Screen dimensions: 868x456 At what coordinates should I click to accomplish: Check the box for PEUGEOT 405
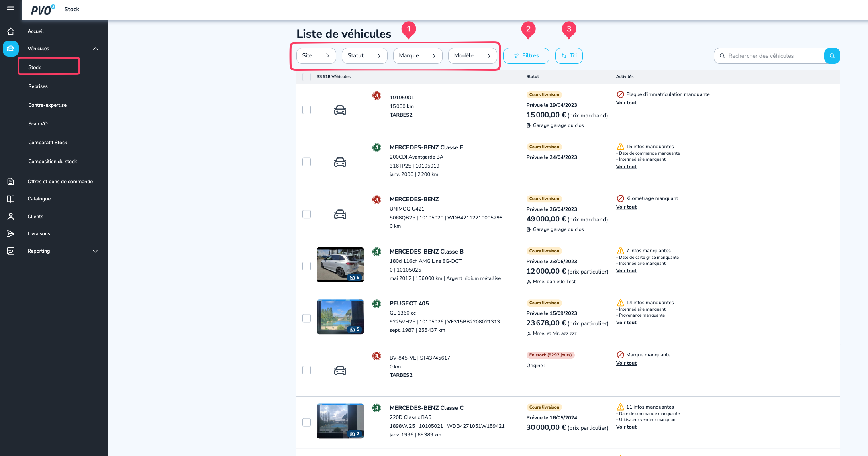click(x=306, y=318)
